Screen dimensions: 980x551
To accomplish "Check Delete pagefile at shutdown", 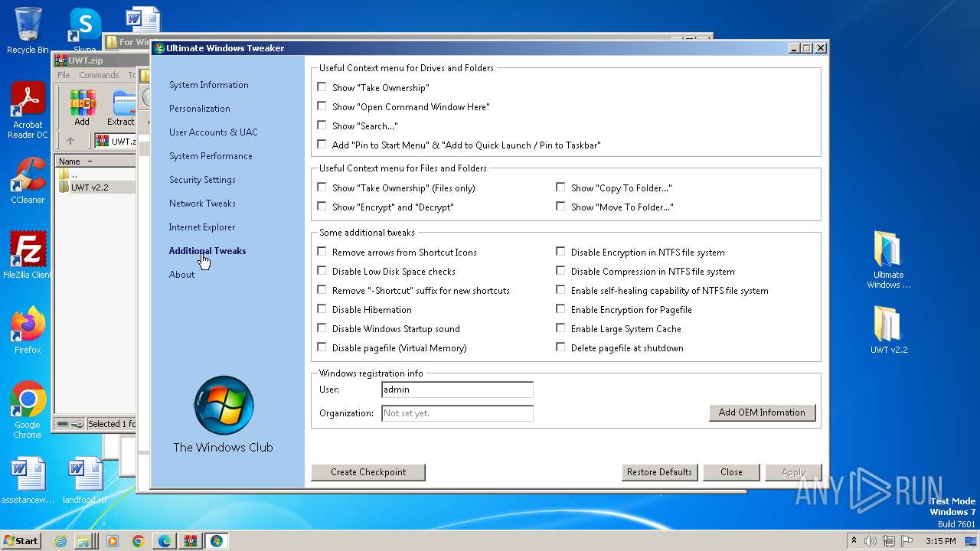I will click(560, 347).
